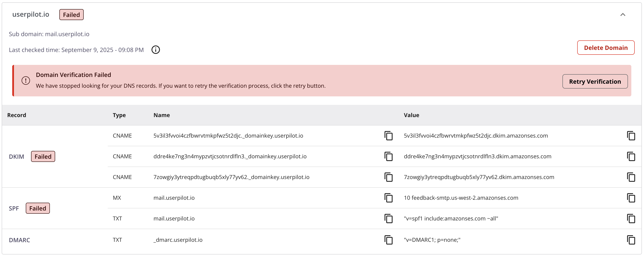Click Last checked time September 9, 2025 text
The width and height of the screenshot is (644, 257).
click(x=76, y=50)
